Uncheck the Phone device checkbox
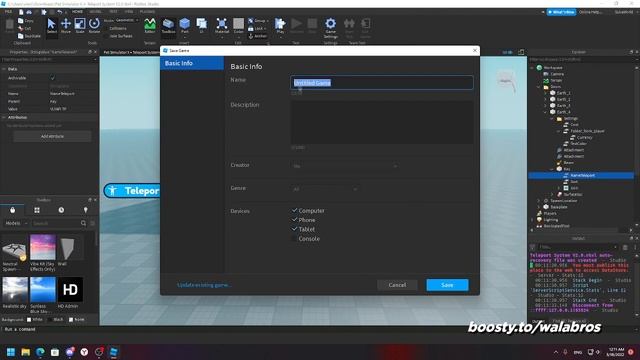640x360 pixels. (x=294, y=220)
